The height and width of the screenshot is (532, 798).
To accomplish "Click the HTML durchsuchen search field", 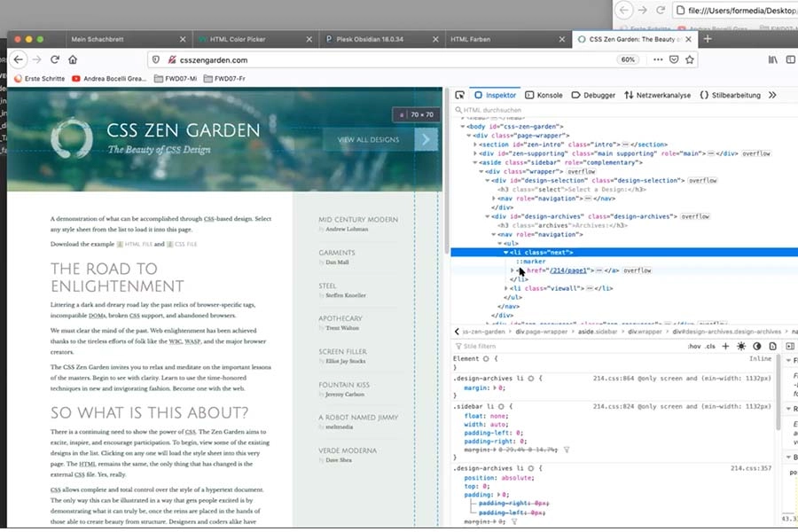I will click(x=532, y=110).
